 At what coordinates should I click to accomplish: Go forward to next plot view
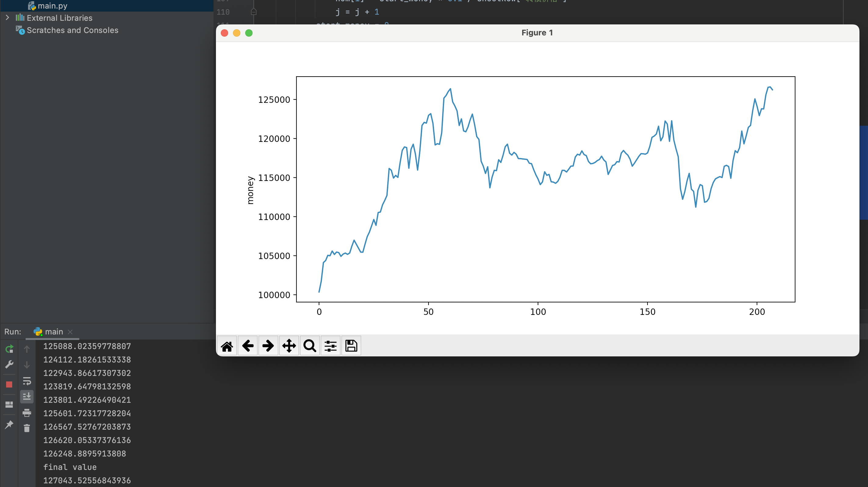tap(268, 346)
